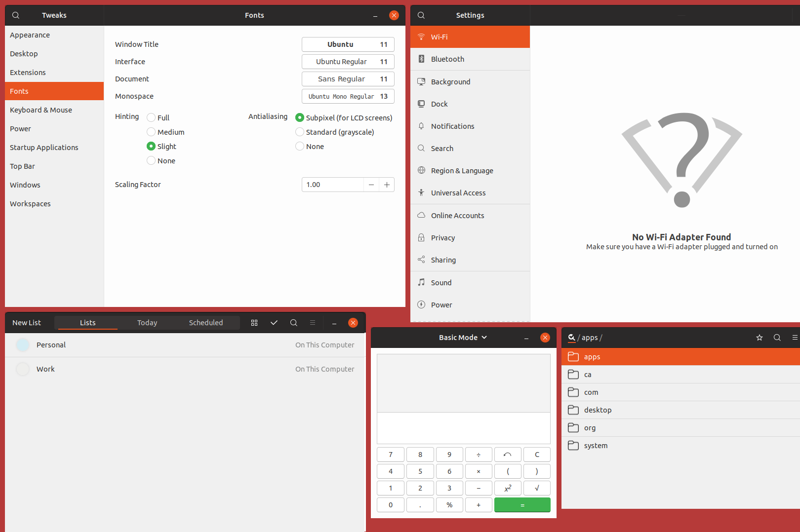This screenshot has height=532, width=800.
Task: Decrease the font scaling factor
Action: click(371, 185)
